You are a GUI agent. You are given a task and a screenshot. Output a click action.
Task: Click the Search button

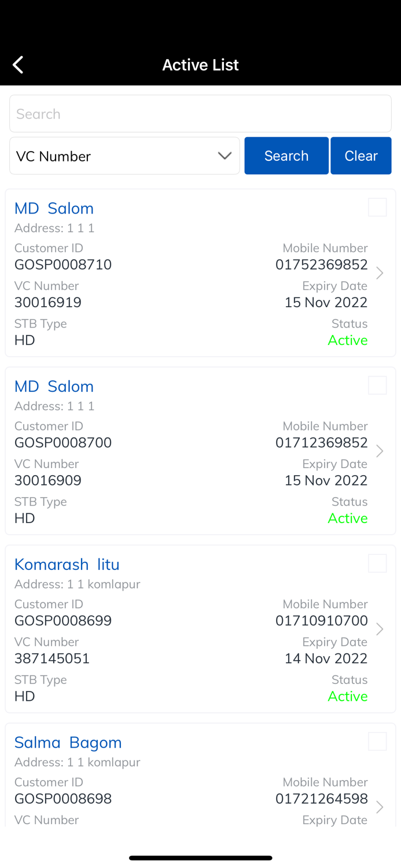tap(286, 156)
